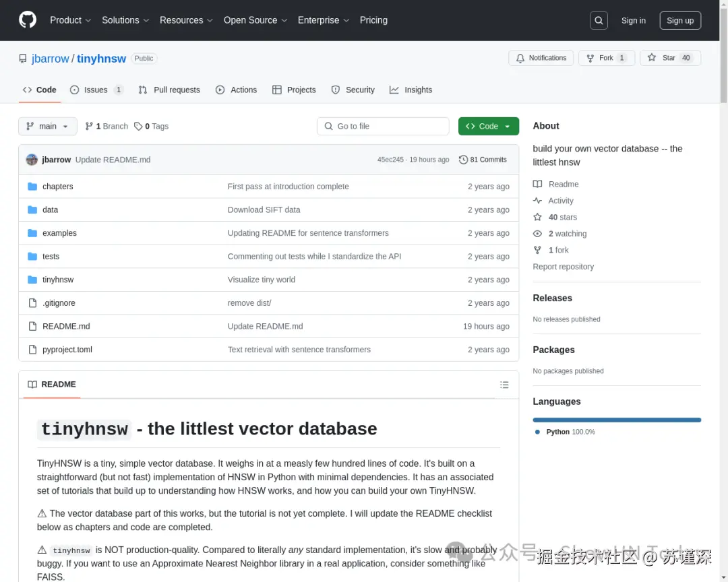This screenshot has height=582, width=728.
Task: Open commit 'remove dist/'
Action: 249,302
